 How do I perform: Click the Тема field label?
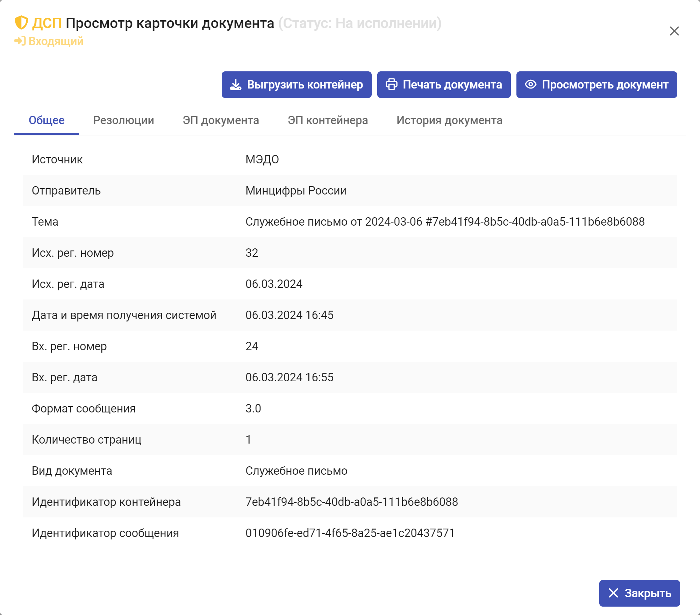point(45,222)
